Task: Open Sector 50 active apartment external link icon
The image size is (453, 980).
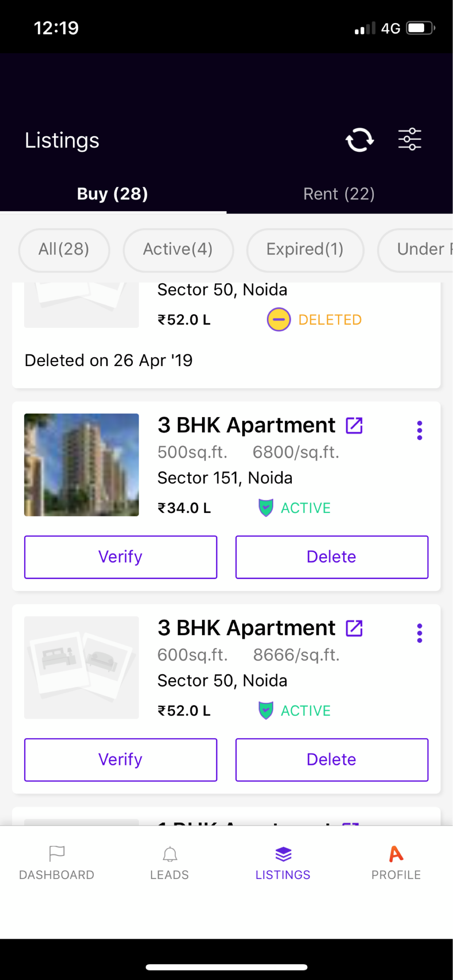Action: (354, 628)
